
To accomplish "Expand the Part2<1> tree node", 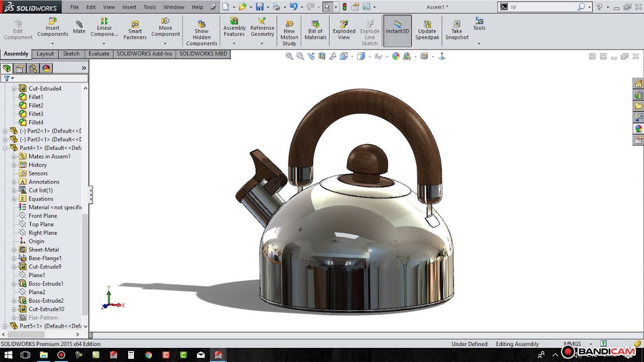I will [5, 131].
